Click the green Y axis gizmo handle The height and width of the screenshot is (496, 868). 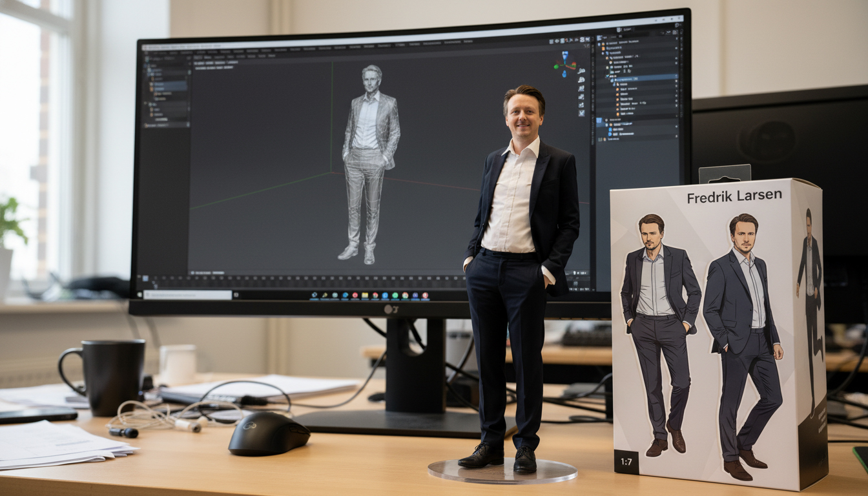coord(557,65)
